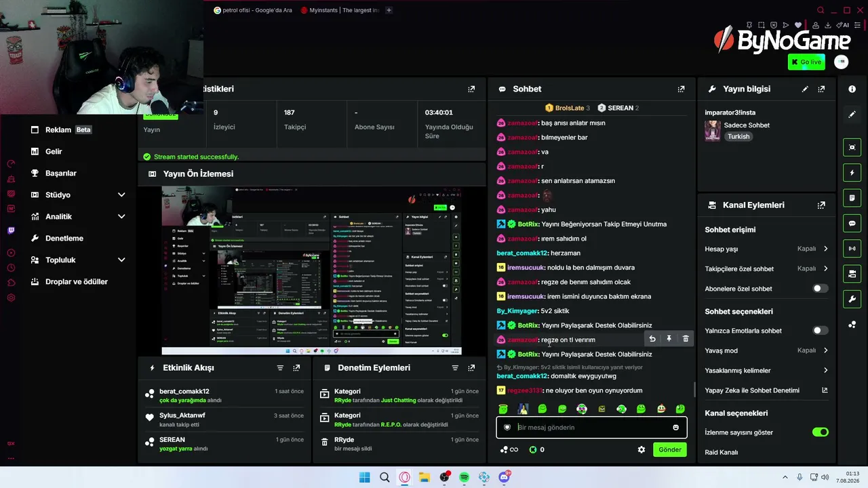868x488 pixels.
Task: Open browser sidebar settings gear
Action: (x=11, y=298)
